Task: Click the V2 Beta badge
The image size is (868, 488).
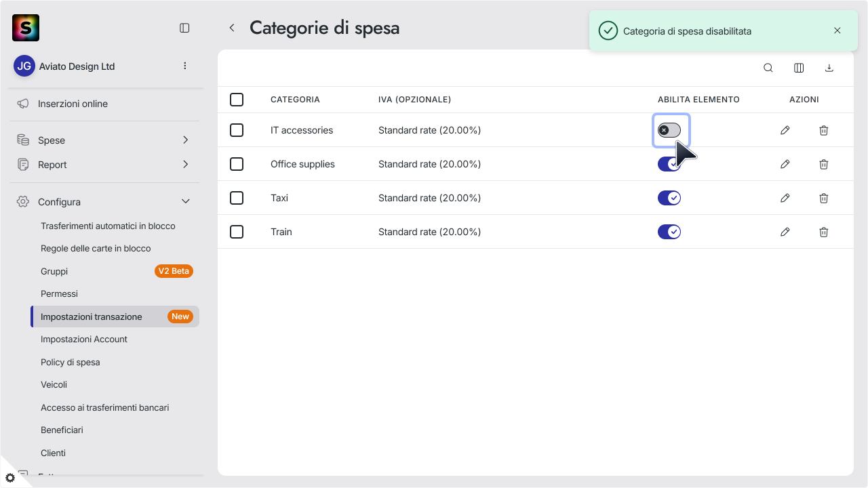Action: click(174, 271)
